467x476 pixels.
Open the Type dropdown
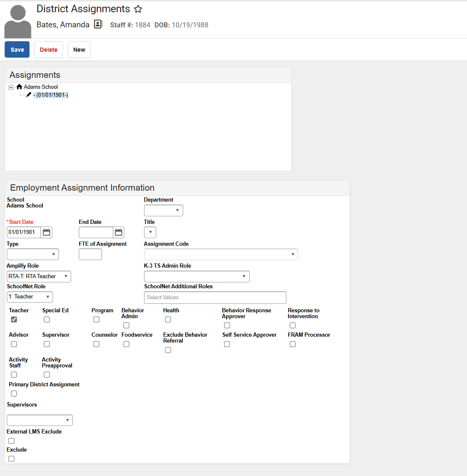(x=33, y=254)
